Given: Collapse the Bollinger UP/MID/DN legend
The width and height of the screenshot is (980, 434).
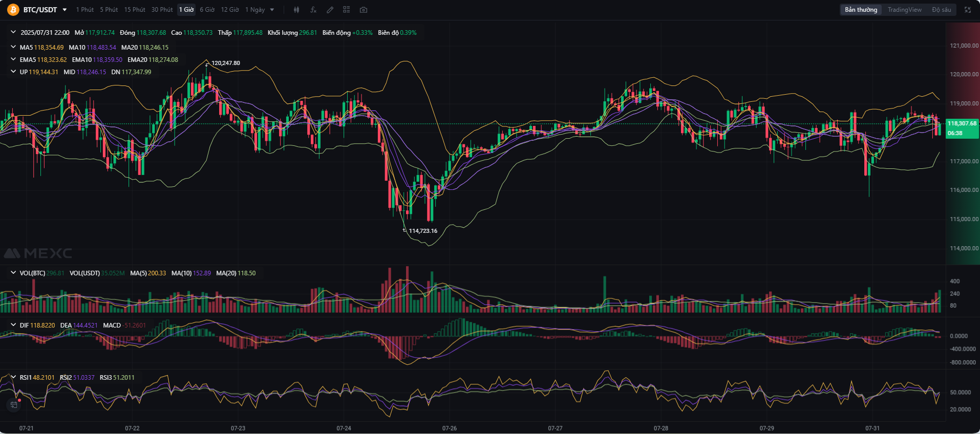Looking at the screenshot, I should pos(13,72).
